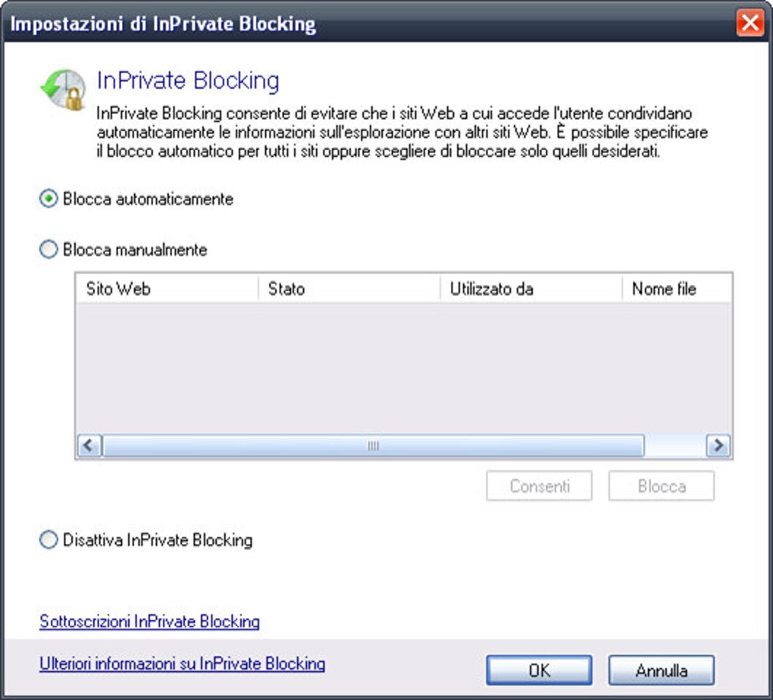The image size is (773, 700).
Task: Select the Blocca automaticamente radio button
Action: click(49, 198)
